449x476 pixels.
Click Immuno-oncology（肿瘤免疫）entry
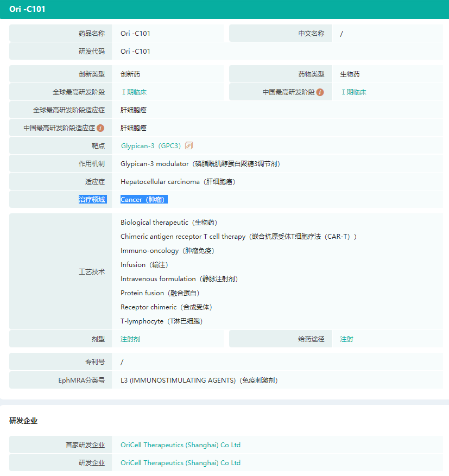click(x=168, y=251)
